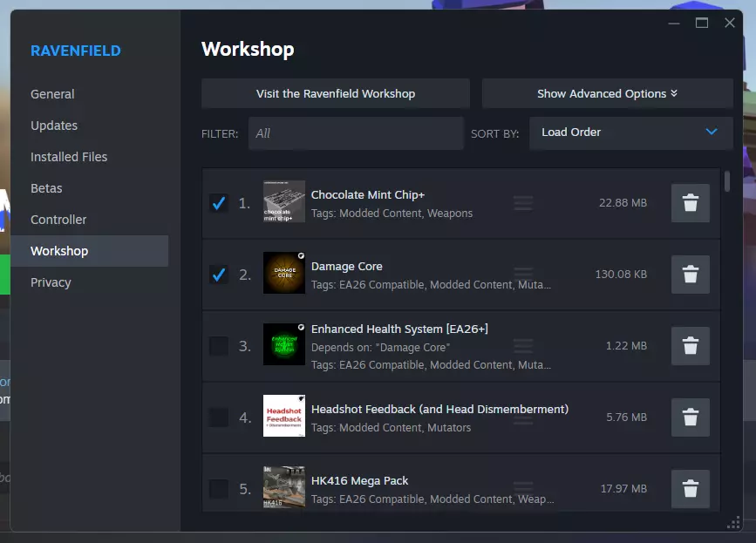Click the HK416 Mega Pack thumbnail
756x543 pixels.
[284, 487]
